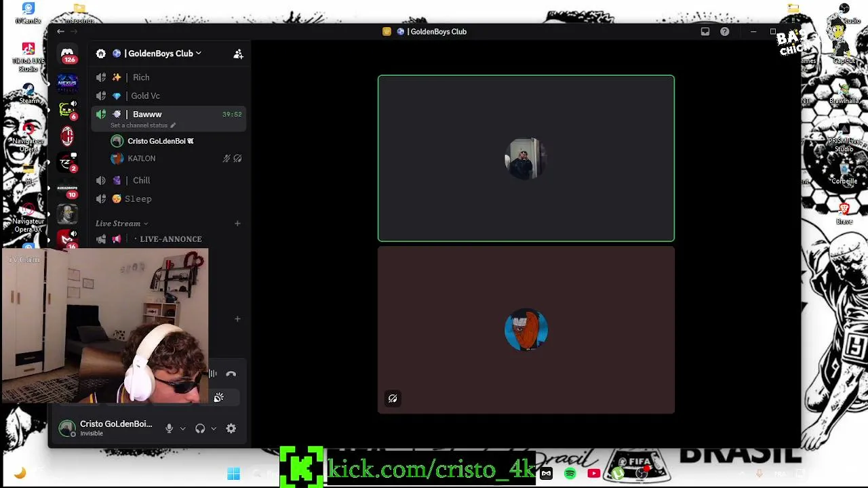Open the AC Milan crest server
Image resolution: width=868 pixels, height=488 pixels.
(67, 137)
